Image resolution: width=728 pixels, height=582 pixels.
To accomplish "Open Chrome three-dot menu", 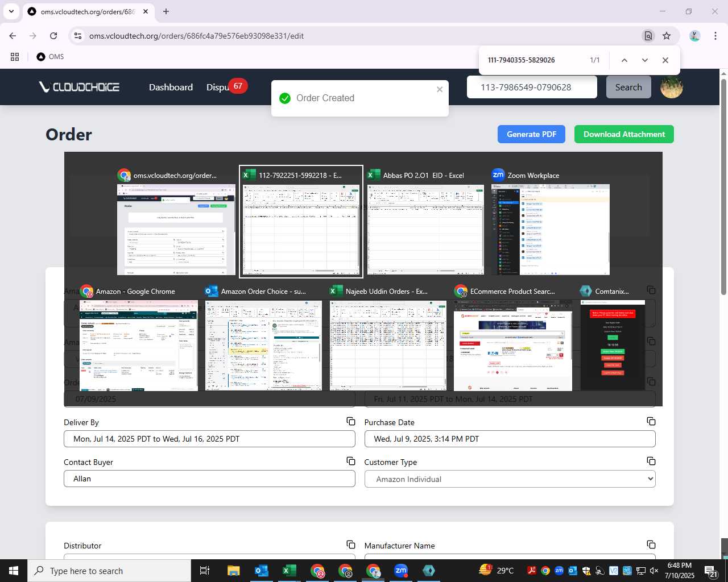I will coord(715,36).
